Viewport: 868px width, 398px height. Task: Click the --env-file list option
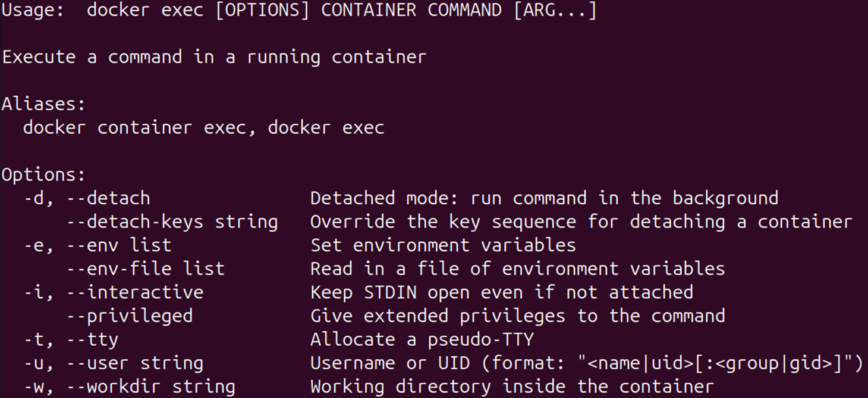(145, 269)
